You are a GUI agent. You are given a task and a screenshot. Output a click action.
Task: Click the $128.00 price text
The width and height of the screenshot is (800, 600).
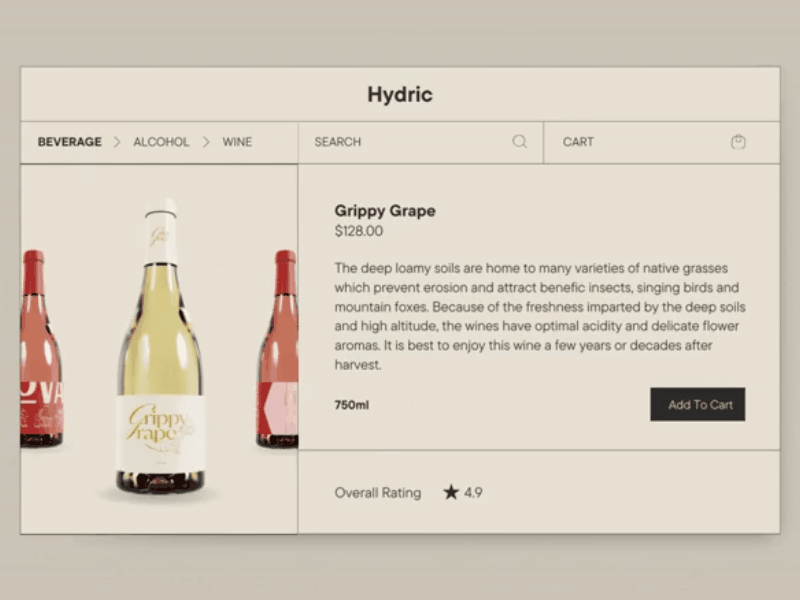click(358, 231)
